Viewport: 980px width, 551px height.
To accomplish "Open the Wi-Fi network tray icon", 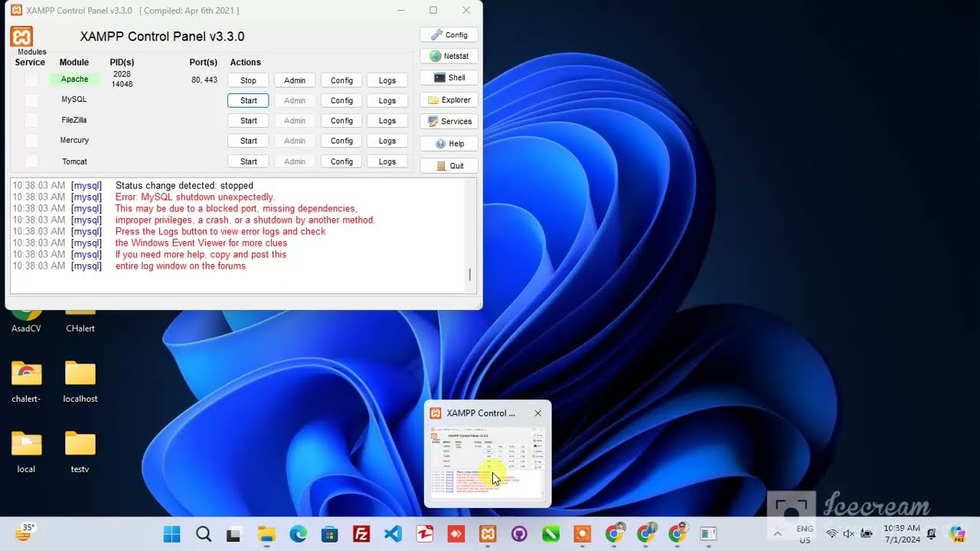I will tap(831, 533).
